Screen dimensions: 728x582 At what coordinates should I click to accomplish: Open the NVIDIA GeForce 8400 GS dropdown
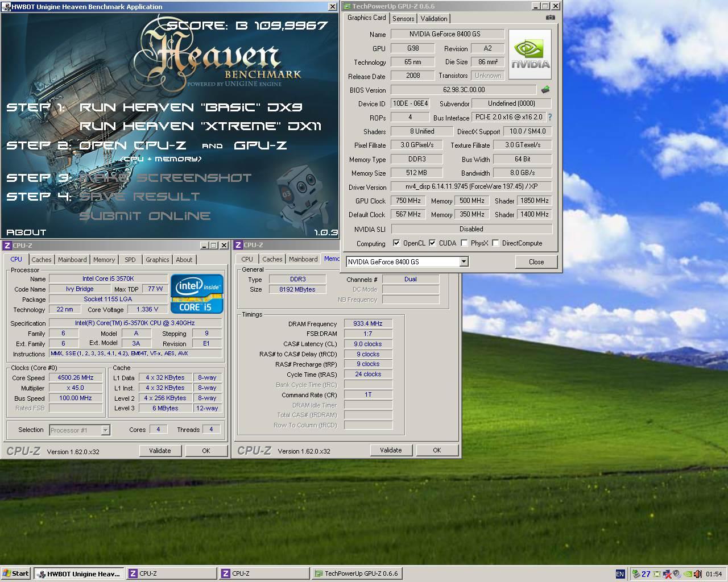coord(464,261)
